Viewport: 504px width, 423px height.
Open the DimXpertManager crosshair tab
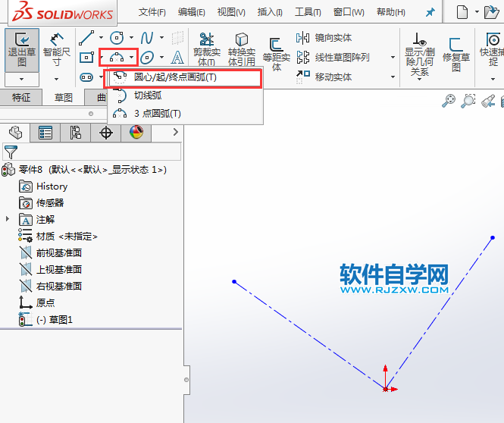106,133
